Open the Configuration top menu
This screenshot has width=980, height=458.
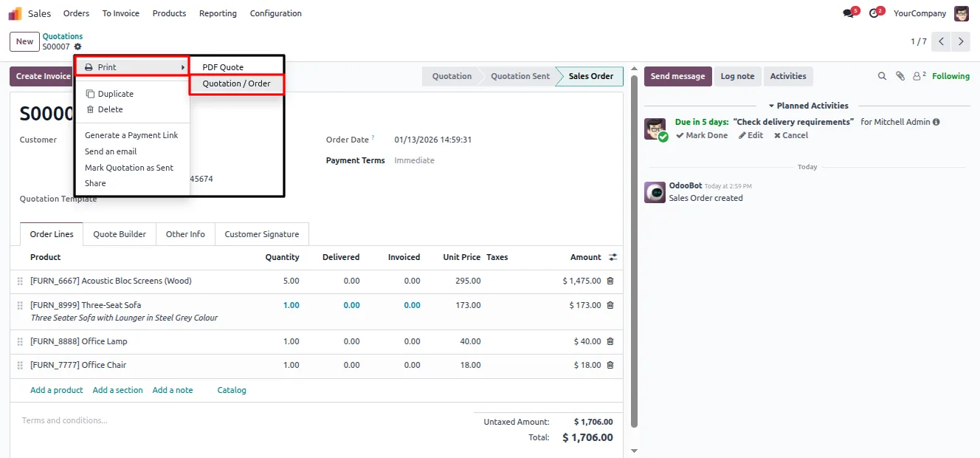tap(275, 13)
